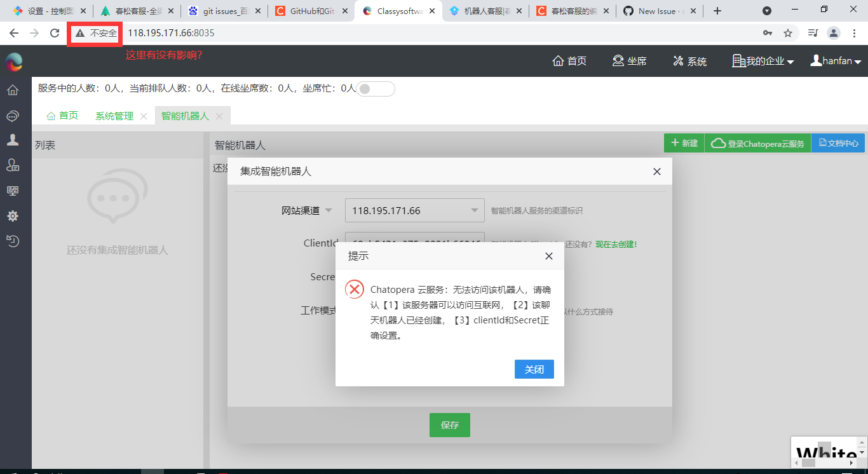Click browser back arrow
Screen dimensions: 868x474
pyautogui.click(x=14, y=33)
